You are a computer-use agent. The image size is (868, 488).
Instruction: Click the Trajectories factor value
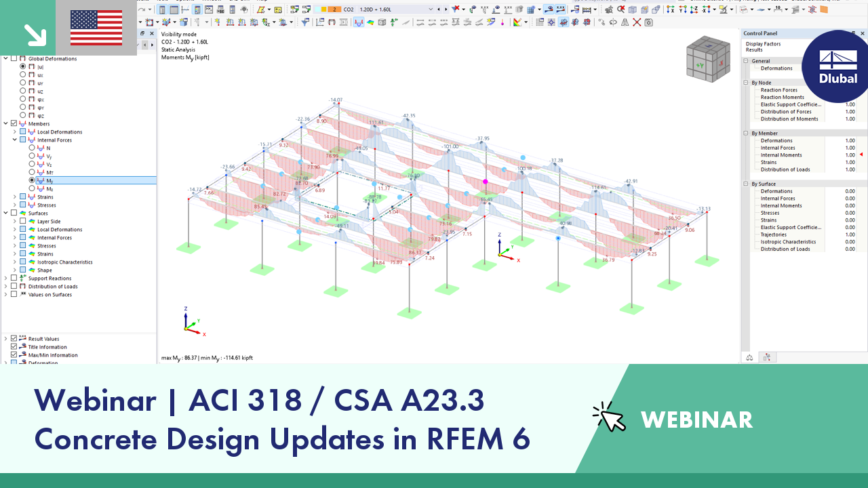click(850, 235)
